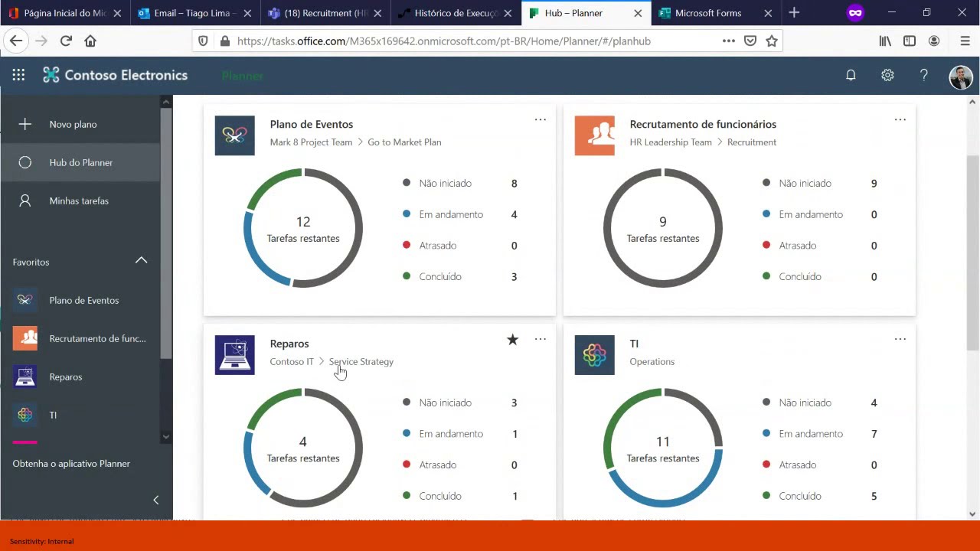Open more options on Plano de Eventos card

click(x=541, y=119)
